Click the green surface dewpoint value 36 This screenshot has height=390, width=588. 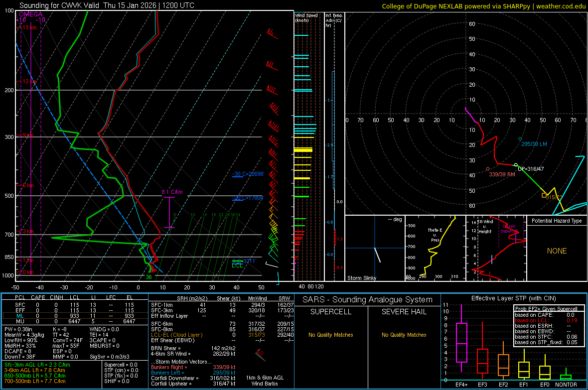tap(148, 277)
